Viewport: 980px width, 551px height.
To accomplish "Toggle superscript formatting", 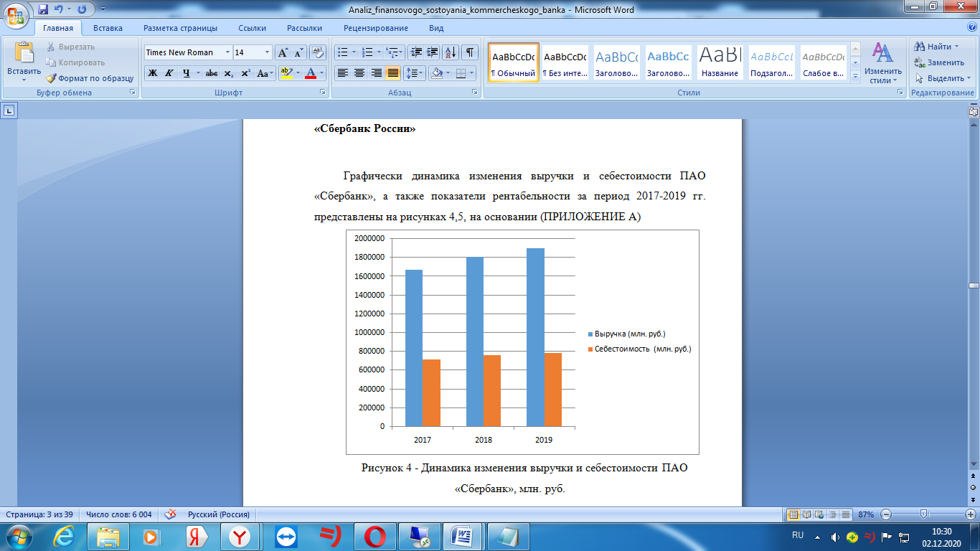I will click(245, 73).
